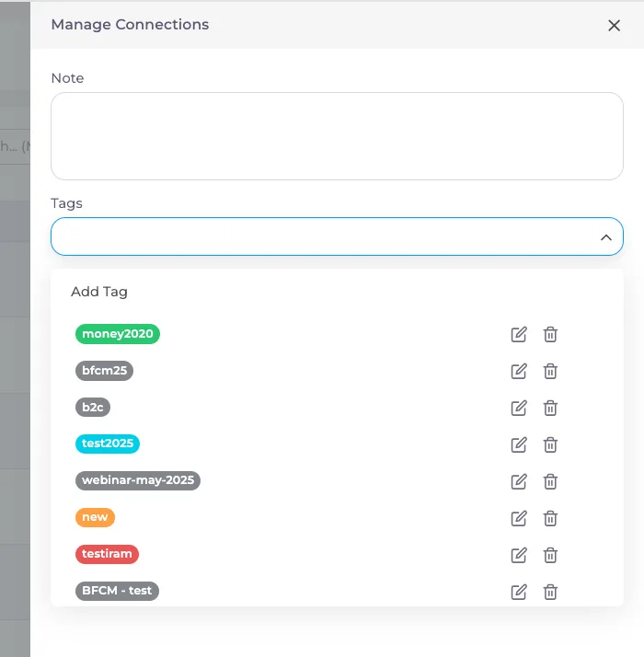Delete the testiram tag
Viewport: 644px width, 657px height.
pos(550,555)
